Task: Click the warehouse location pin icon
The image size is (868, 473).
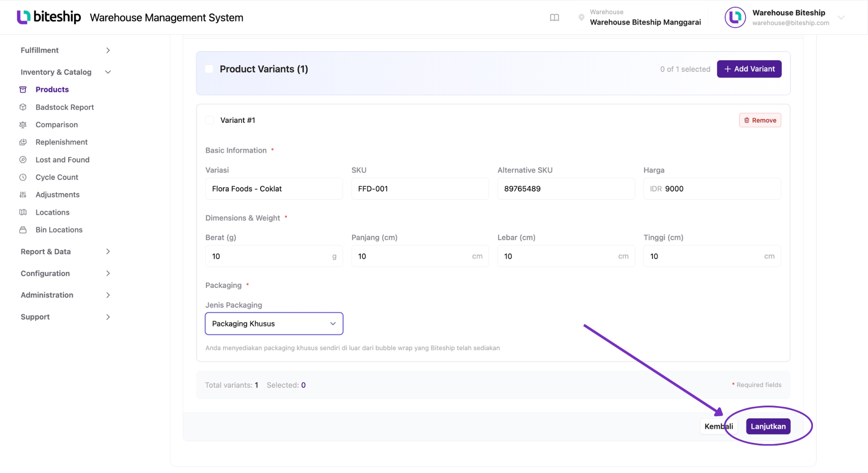Action: point(581,17)
